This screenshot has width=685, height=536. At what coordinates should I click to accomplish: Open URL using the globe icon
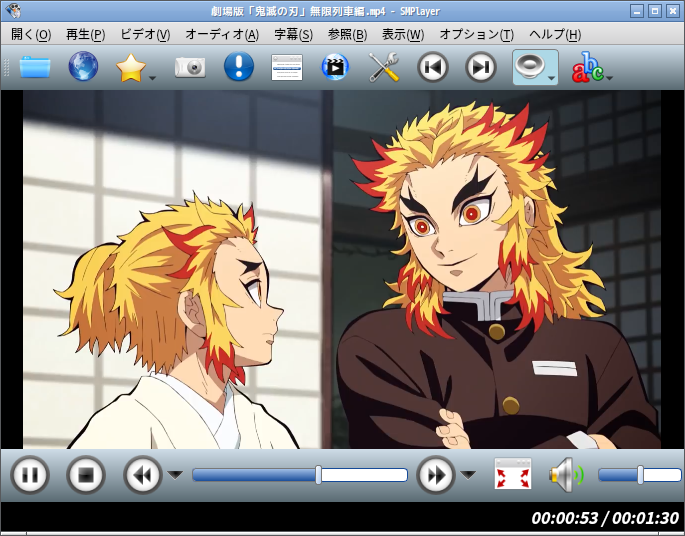pyautogui.click(x=83, y=66)
